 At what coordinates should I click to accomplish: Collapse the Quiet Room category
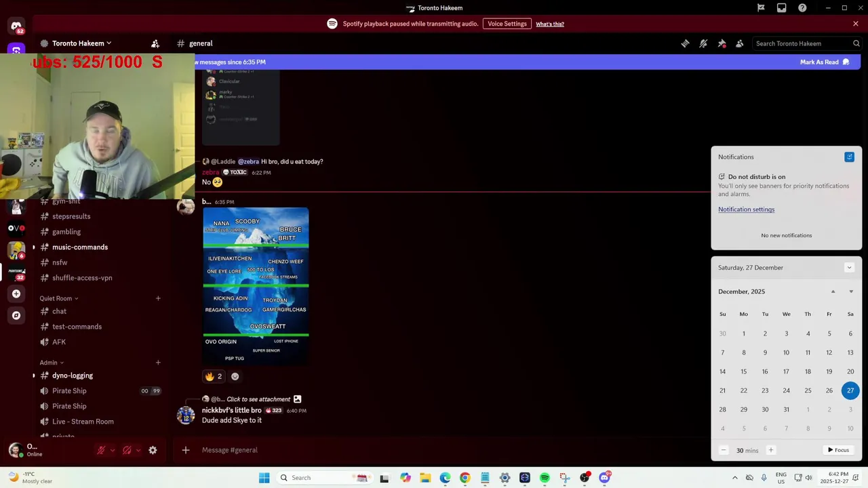[x=58, y=298]
